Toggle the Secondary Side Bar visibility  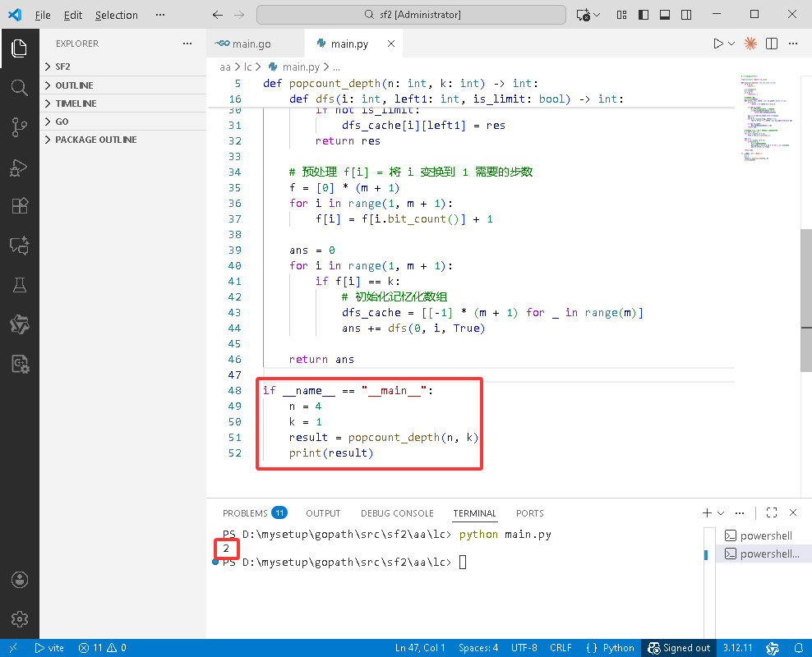(686, 15)
